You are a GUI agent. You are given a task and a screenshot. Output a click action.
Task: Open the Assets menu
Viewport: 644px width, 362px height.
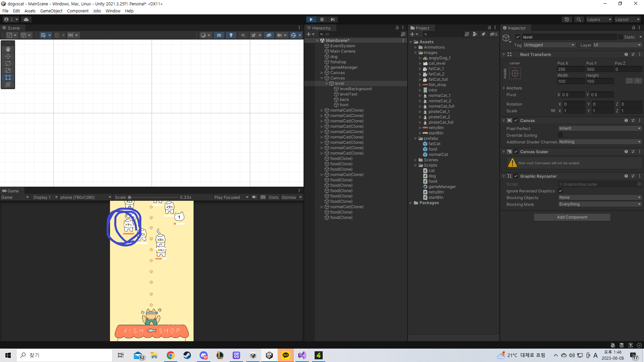pyautogui.click(x=30, y=11)
